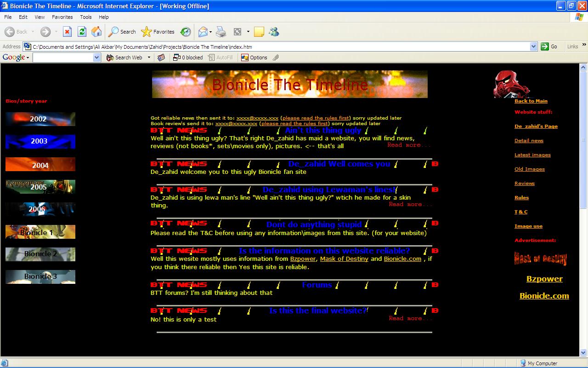This screenshot has height=368, width=588.
Task: Click the Mail envelope icon
Action: coord(203,32)
